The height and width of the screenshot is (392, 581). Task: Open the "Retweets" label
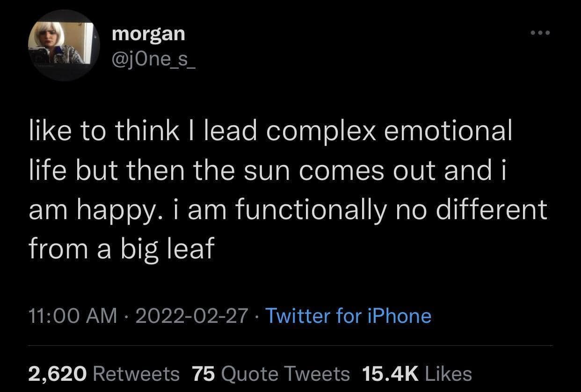[137, 373]
